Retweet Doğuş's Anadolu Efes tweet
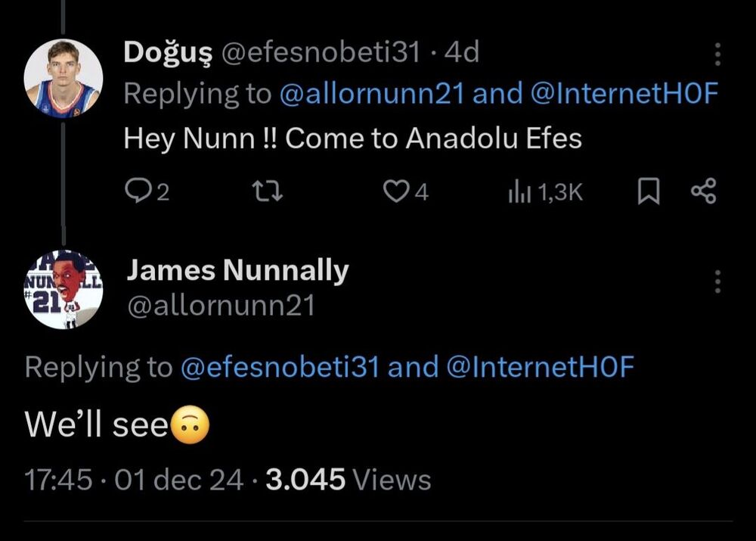 270,192
